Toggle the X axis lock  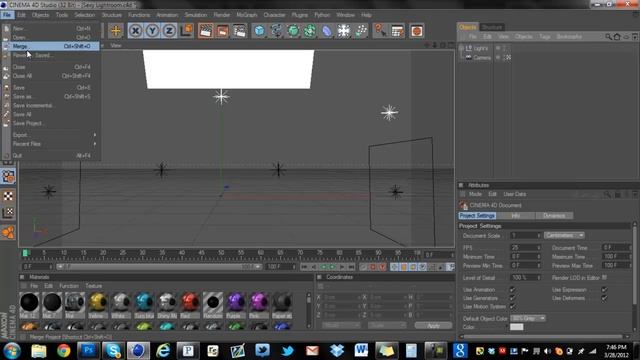[x=136, y=31]
